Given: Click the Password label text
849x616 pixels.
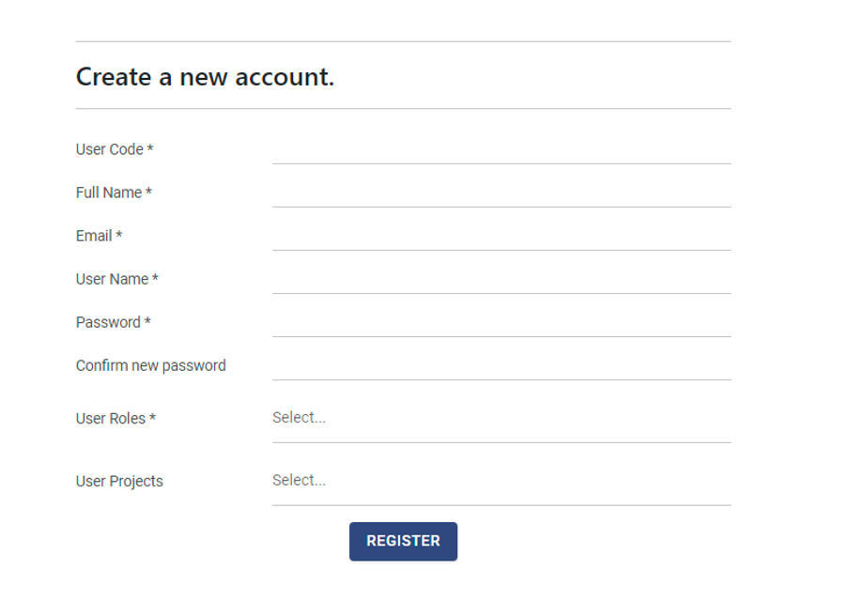Looking at the screenshot, I should (108, 323).
